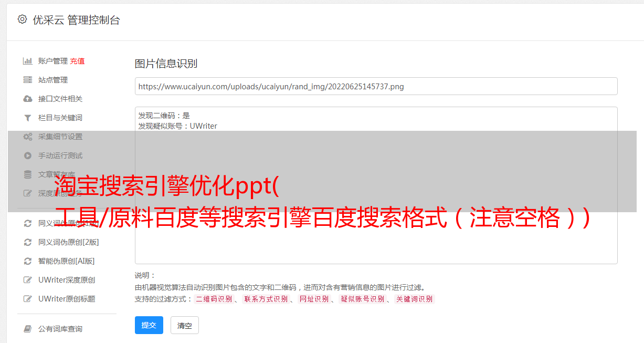Click the filter icon for 栏目与关键词
This screenshot has width=644, height=343.
tap(28, 118)
